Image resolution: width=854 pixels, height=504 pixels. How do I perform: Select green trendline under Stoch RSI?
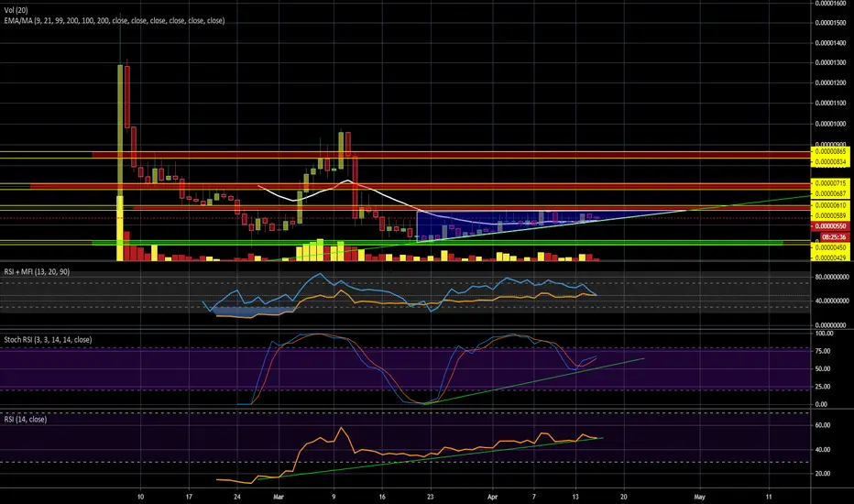[533, 381]
